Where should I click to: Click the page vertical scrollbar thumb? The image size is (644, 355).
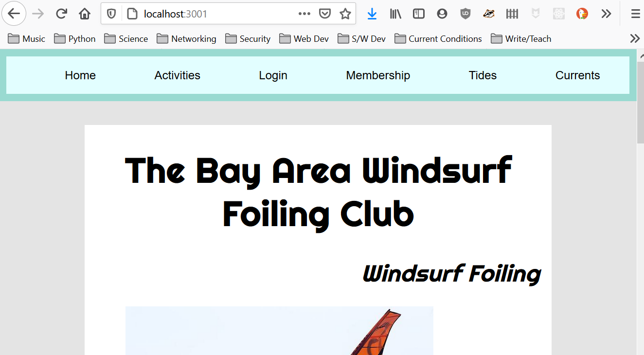640,102
